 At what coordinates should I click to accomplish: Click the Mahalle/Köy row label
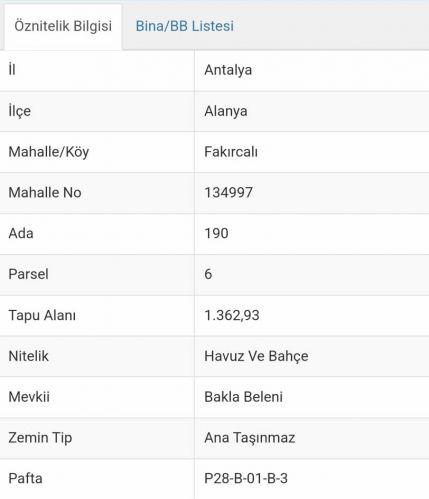[x=49, y=152]
